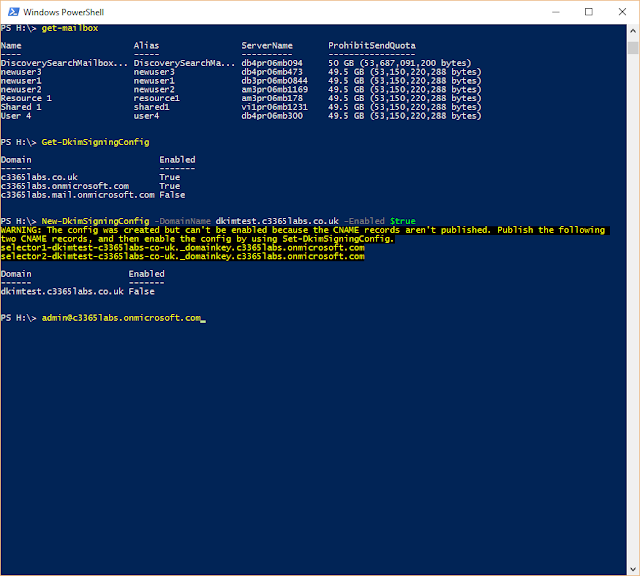Click server name 'am3pr06mb1169'
This screenshot has width=640, height=576.
[274, 89]
